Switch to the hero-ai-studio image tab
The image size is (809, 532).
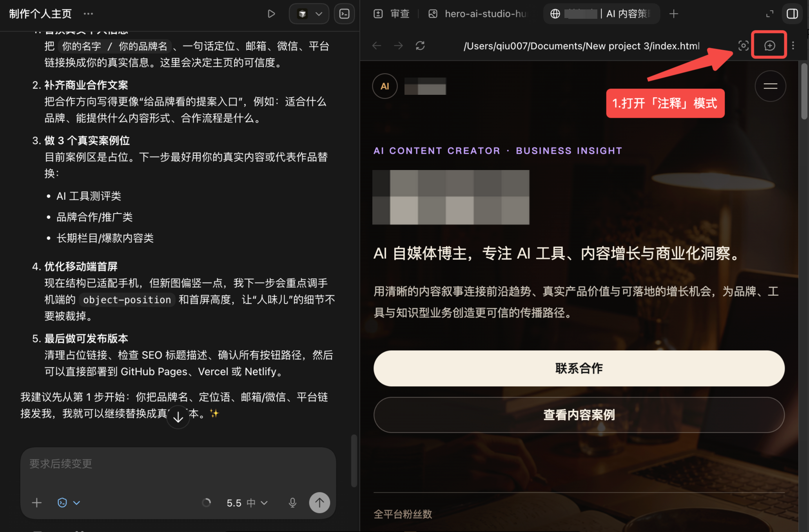tap(478, 14)
